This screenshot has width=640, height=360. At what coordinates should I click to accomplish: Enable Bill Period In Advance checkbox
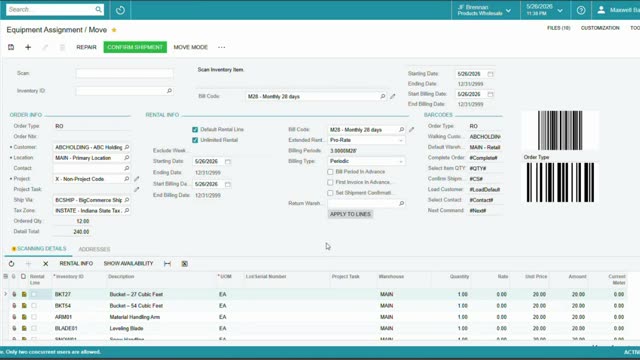(x=330, y=172)
